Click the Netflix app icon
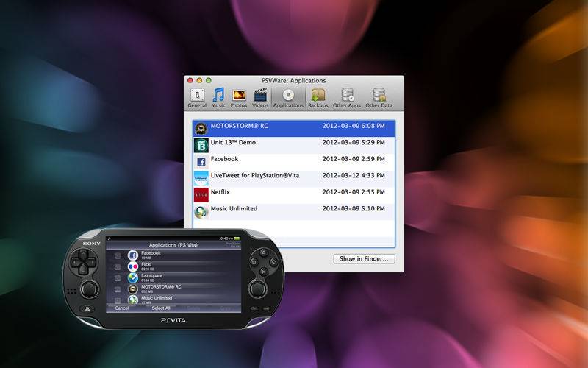The image size is (588, 368). coord(201,194)
